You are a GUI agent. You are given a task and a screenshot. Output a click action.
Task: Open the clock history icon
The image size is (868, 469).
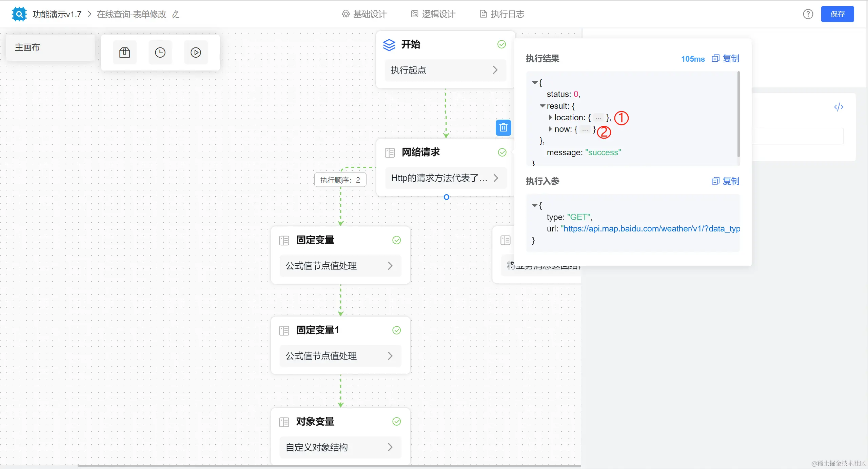coord(160,53)
